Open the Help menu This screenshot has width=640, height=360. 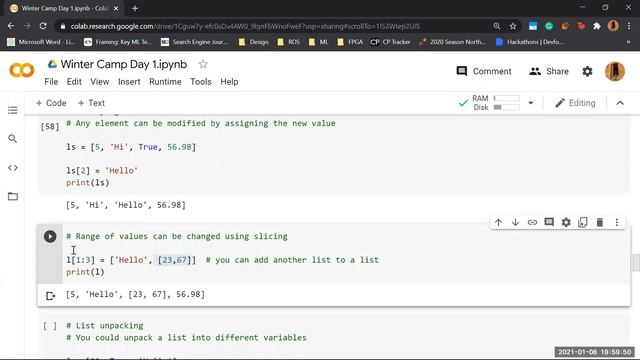coord(229,82)
